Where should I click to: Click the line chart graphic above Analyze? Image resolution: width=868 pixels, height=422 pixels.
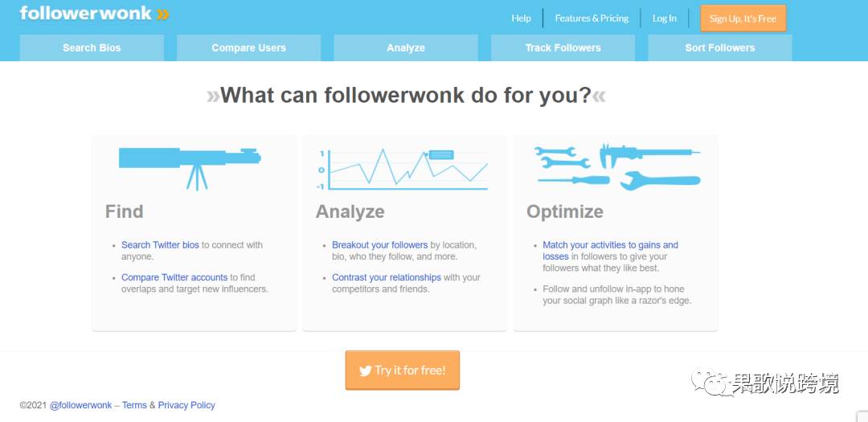click(403, 168)
